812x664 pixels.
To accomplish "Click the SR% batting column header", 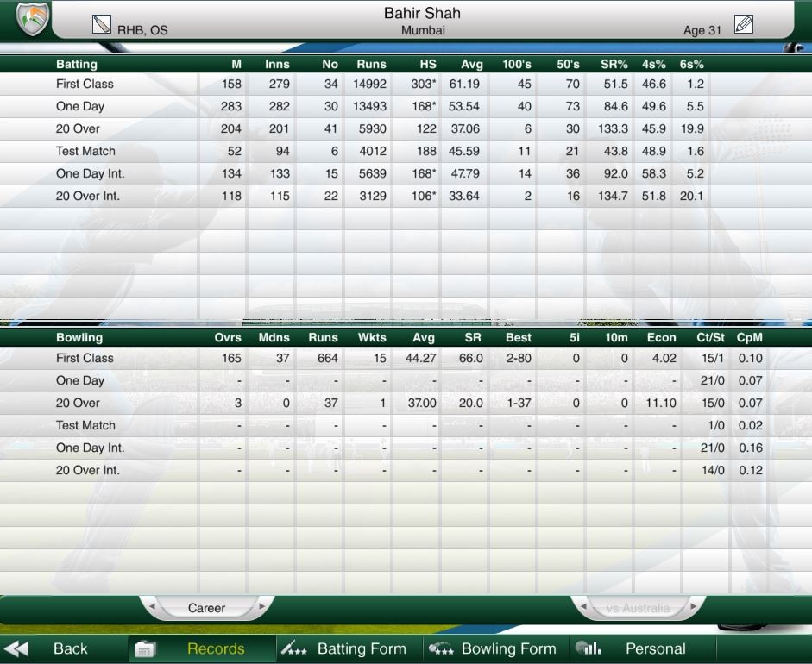I will click(614, 64).
